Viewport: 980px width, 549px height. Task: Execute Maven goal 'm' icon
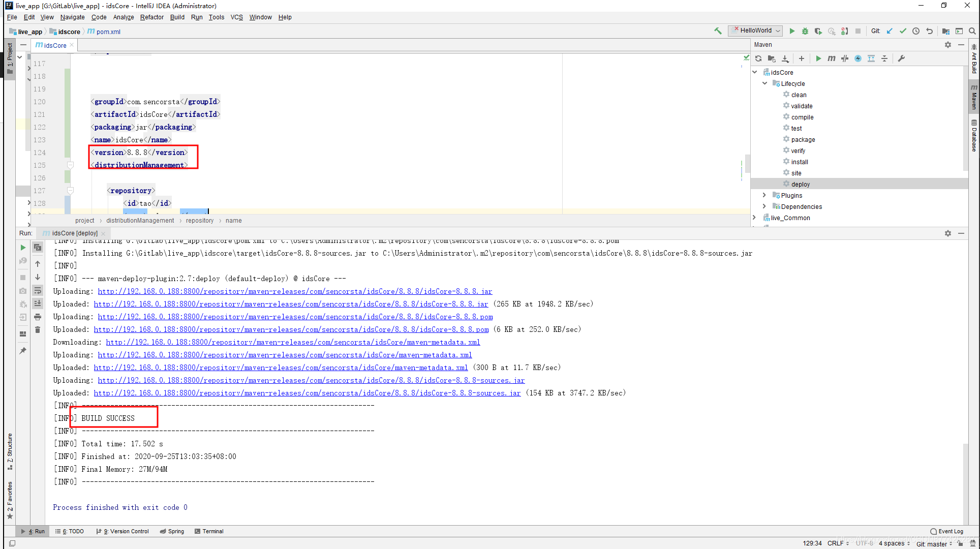click(x=832, y=58)
